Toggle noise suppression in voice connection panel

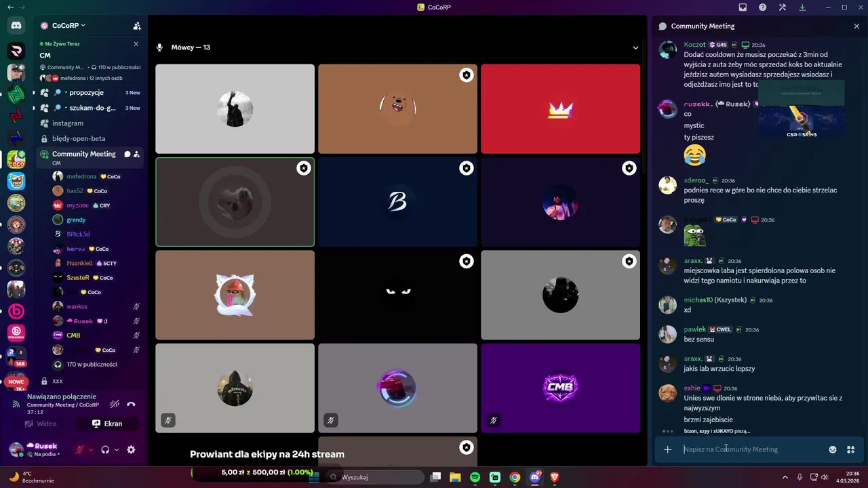click(x=115, y=404)
